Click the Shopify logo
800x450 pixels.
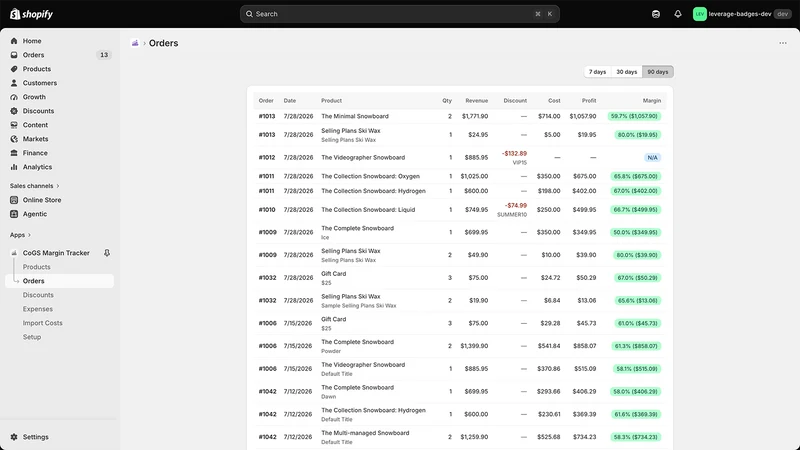31,14
